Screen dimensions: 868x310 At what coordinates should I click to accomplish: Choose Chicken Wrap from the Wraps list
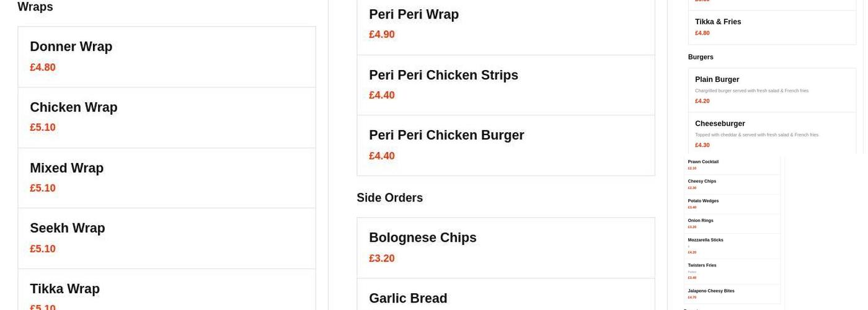point(166,117)
